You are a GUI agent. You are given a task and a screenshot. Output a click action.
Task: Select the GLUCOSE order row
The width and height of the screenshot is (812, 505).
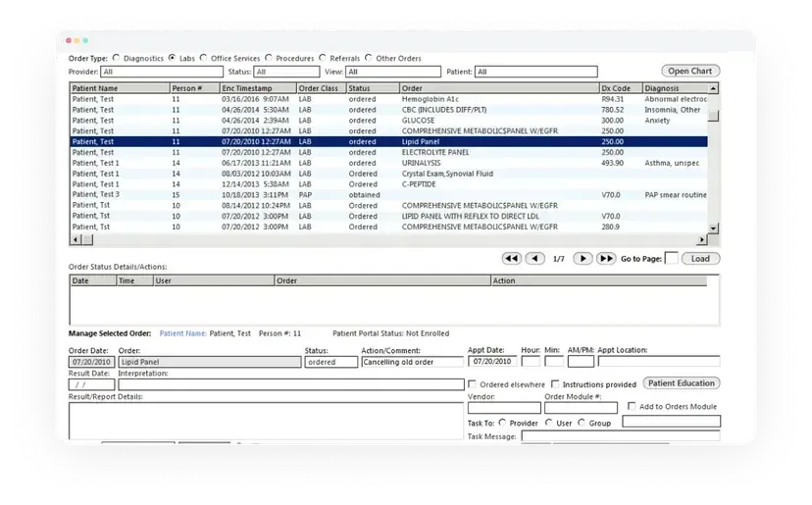388,121
